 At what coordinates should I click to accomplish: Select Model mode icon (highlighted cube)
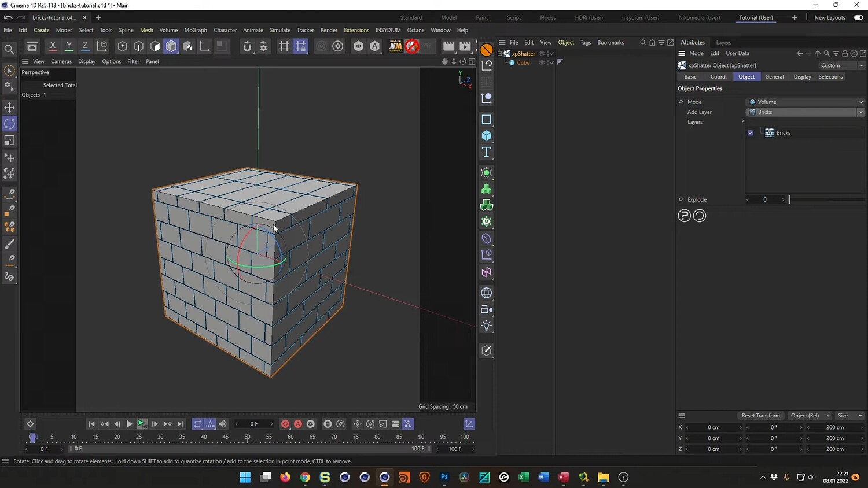[x=171, y=46]
